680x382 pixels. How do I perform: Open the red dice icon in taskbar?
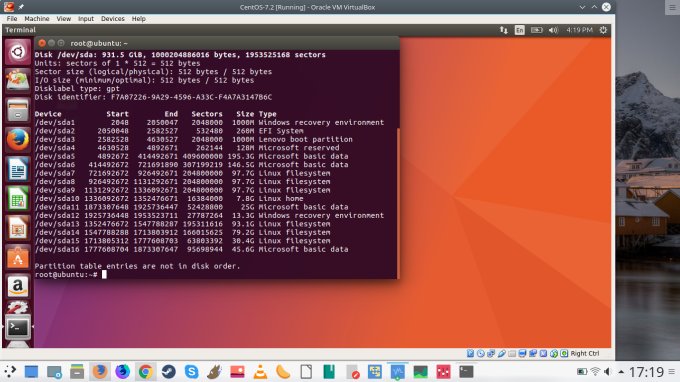pyautogui.click(x=443, y=372)
